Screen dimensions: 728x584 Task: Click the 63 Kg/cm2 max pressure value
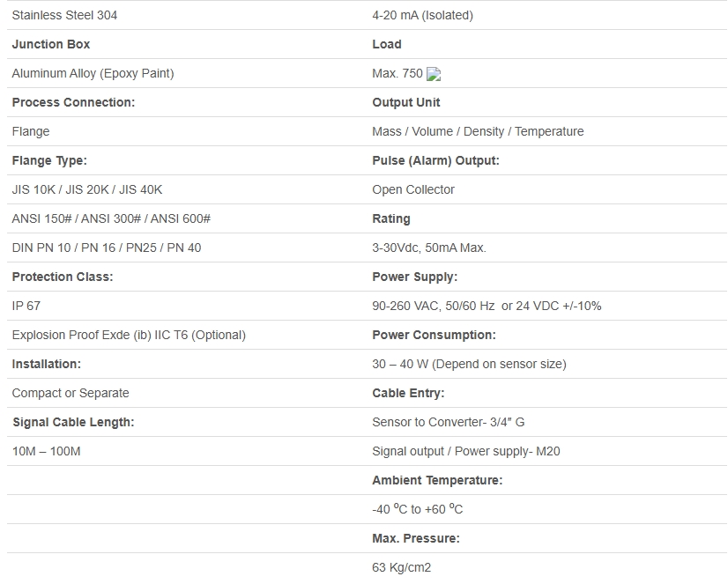[x=402, y=567]
